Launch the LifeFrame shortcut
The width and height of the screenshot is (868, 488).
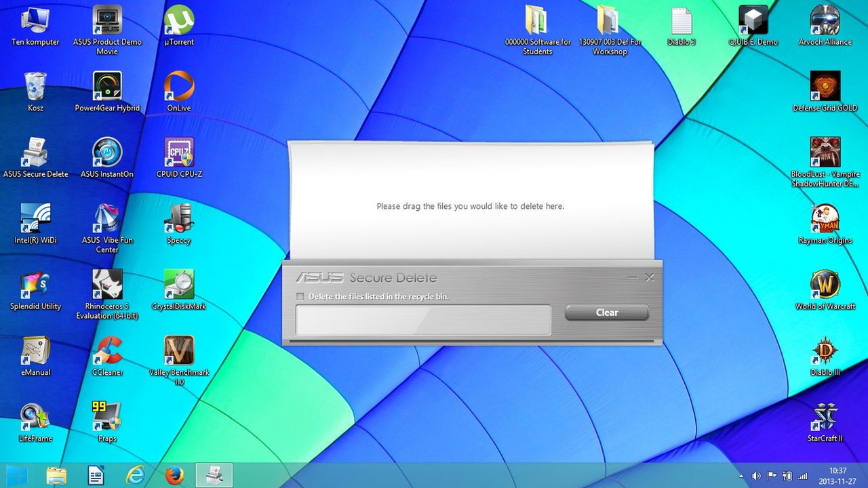(x=35, y=422)
